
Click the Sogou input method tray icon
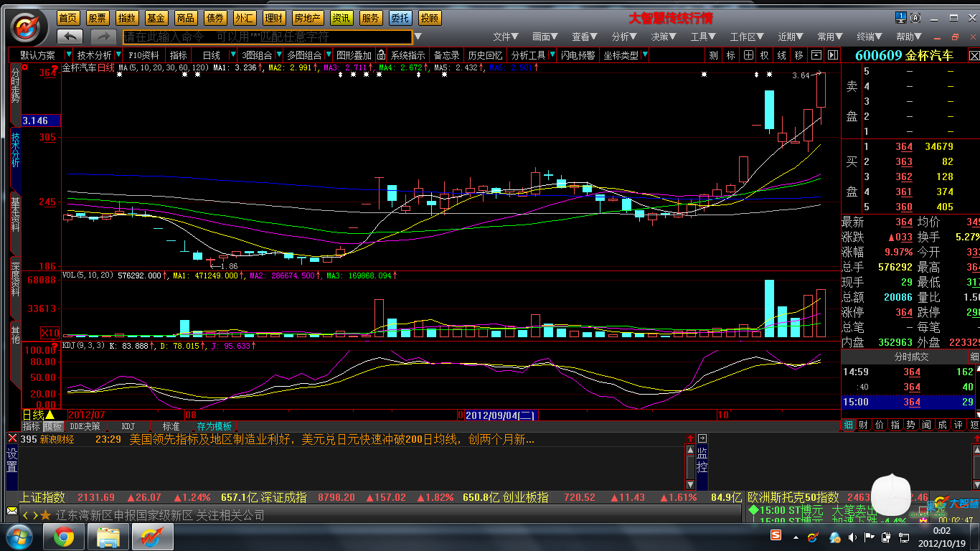click(776, 536)
